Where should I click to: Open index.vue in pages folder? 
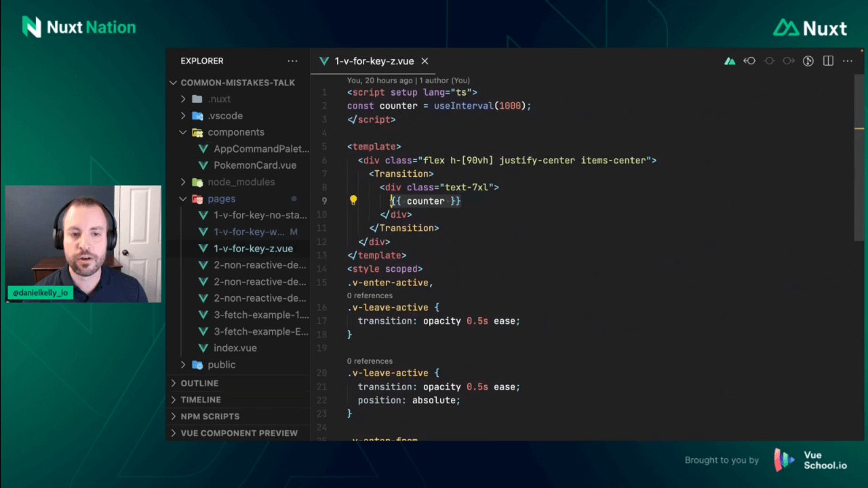(x=235, y=348)
